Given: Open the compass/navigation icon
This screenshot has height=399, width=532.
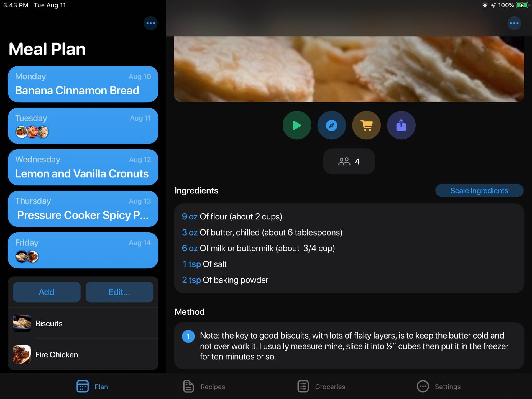Looking at the screenshot, I should coord(331,125).
